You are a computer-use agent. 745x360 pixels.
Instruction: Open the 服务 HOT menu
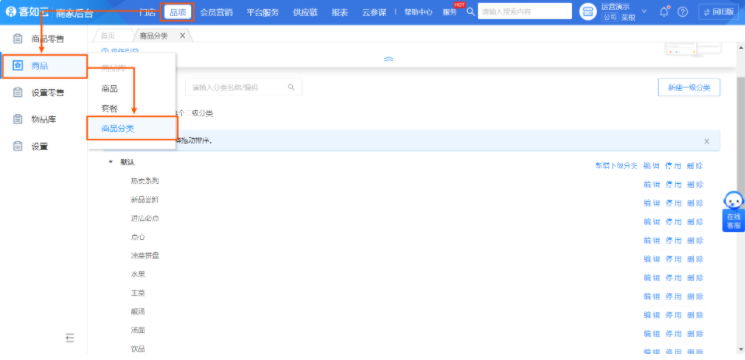point(449,12)
